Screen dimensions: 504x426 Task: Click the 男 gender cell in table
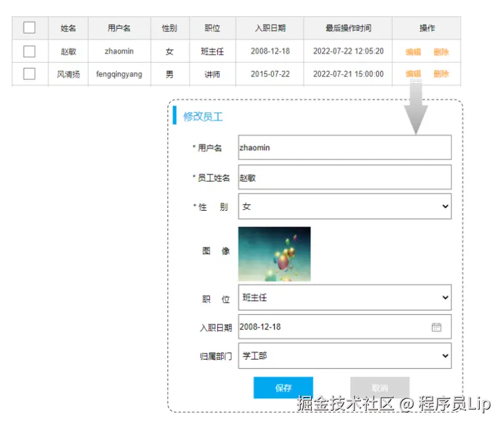pyautogui.click(x=170, y=74)
